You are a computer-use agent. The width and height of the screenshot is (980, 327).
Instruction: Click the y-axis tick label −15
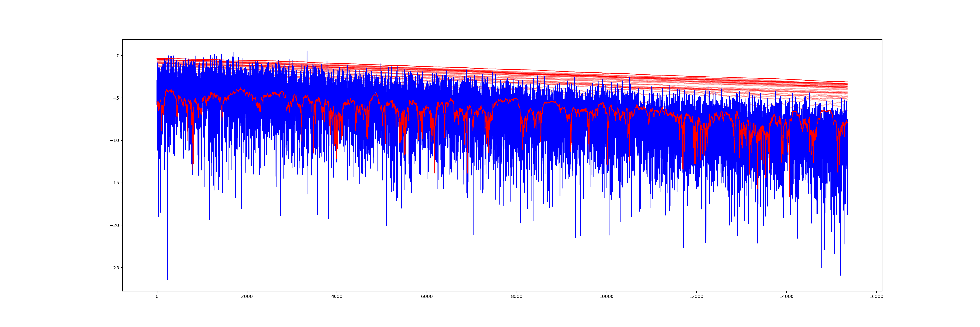tap(115, 183)
